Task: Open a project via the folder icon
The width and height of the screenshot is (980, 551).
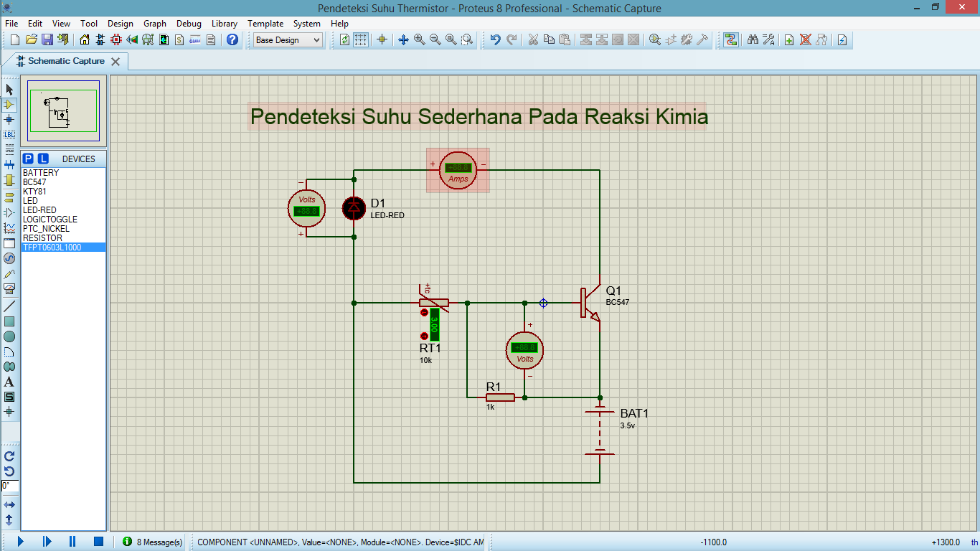Action: pos(31,40)
